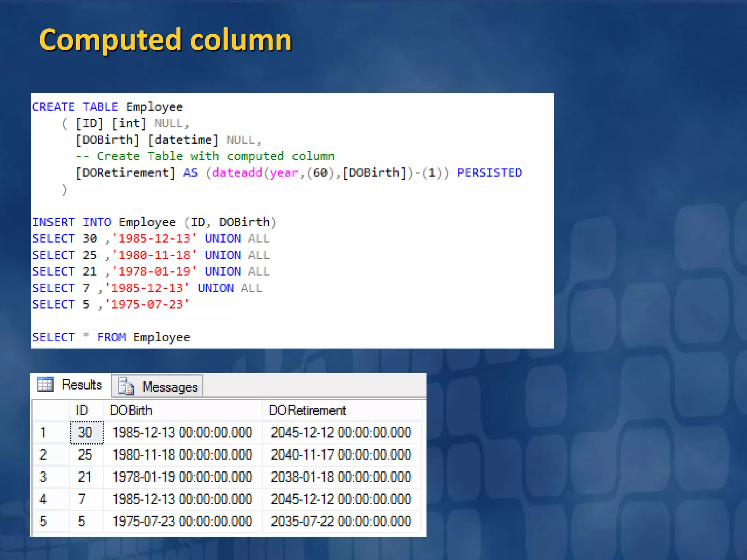
Task: Click the green computed column comment
Action: (205, 156)
